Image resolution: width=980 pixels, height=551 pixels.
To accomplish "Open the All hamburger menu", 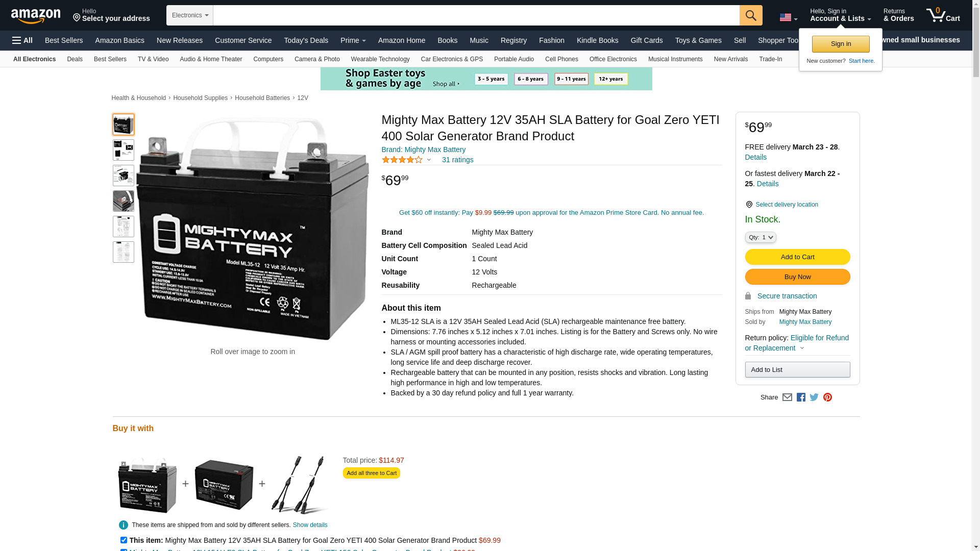I will (22, 40).
